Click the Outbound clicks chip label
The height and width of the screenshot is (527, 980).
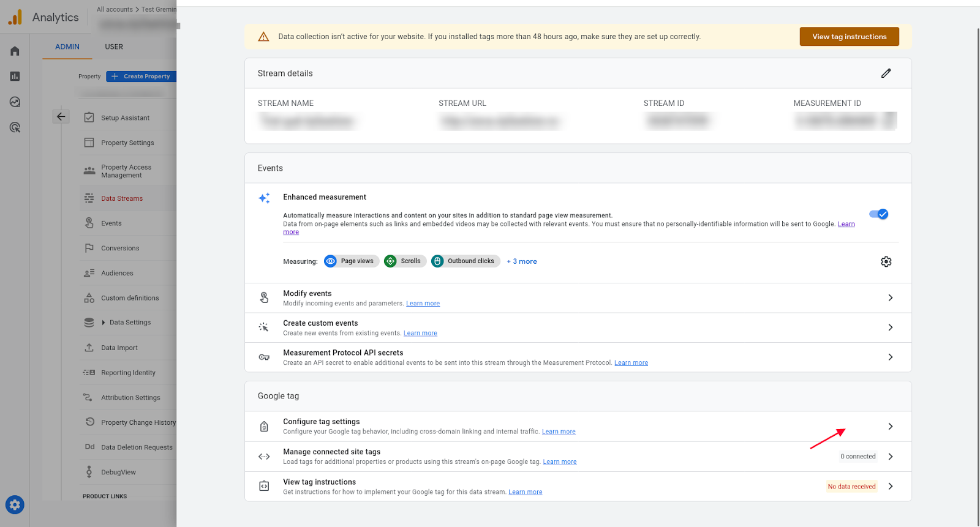pos(470,261)
